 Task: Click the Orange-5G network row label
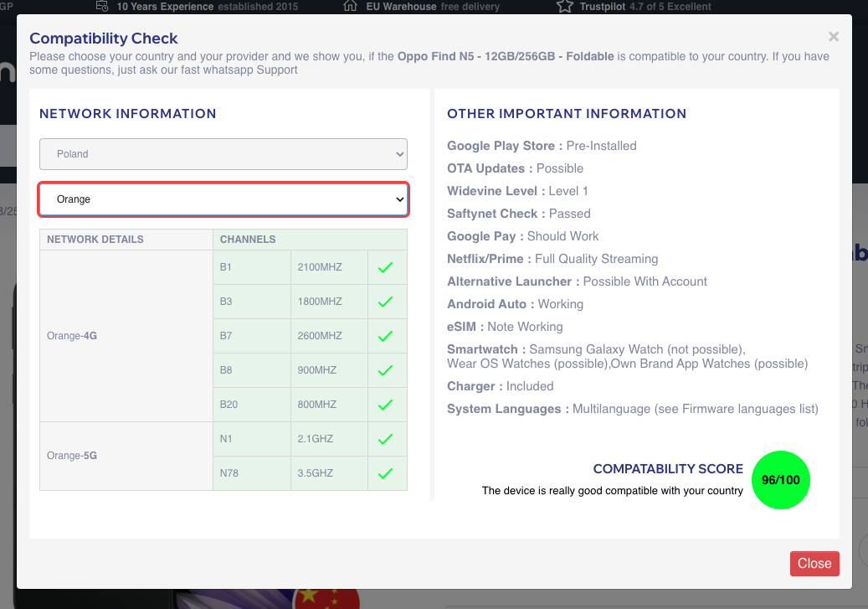(x=72, y=456)
